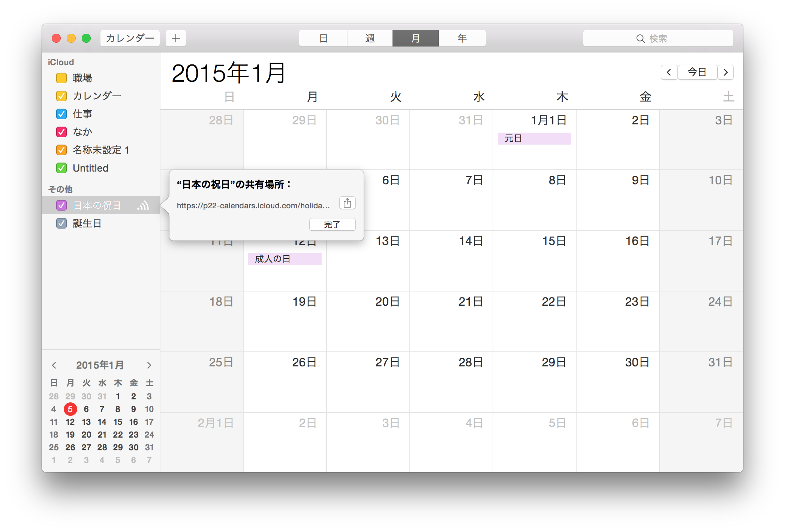The image size is (785, 532).
Task: Click the 完了 (Done) button
Action: (x=331, y=224)
